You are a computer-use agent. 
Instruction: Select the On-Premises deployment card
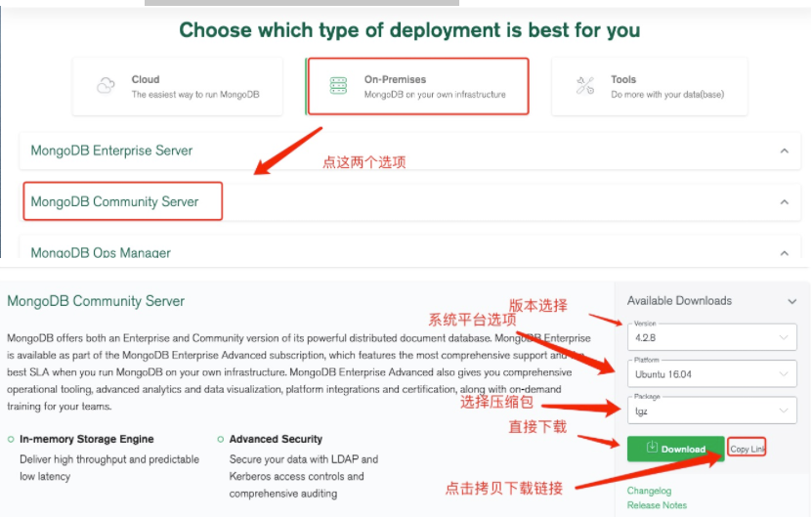click(x=417, y=86)
